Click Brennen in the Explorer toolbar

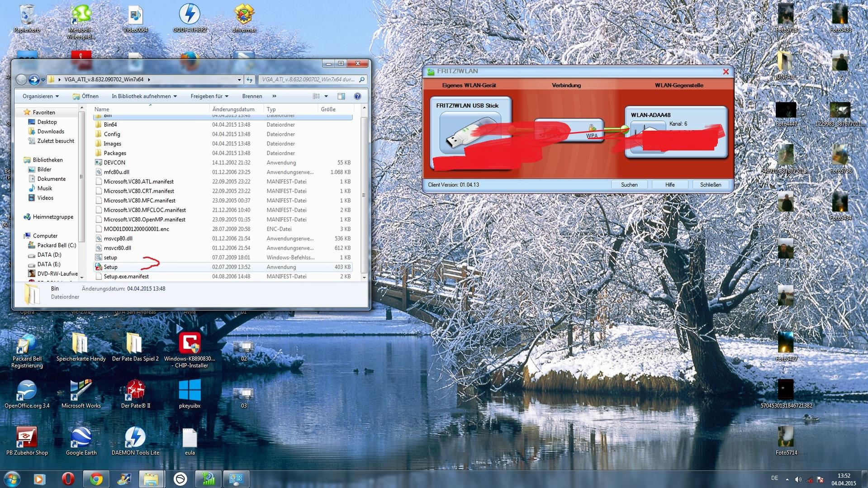click(x=252, y=96)
